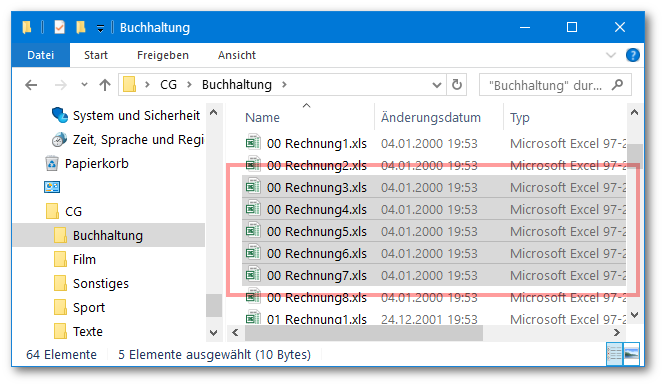This screenshot has width=664, height=386.
Task: Open the Film folder in the tree
Action: click(84, 259)
